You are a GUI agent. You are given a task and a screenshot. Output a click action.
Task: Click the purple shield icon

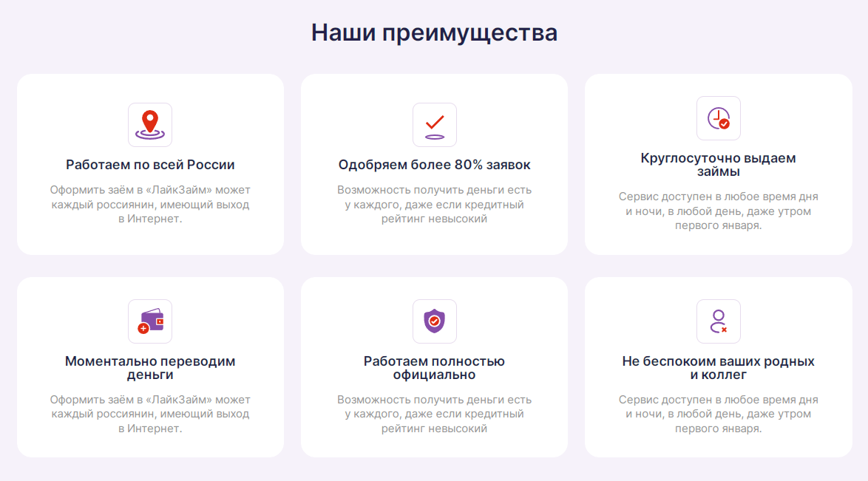(x=434, y=321)
